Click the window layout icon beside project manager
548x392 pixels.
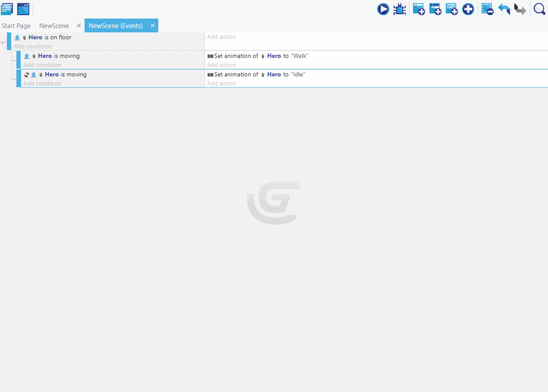pyautogui.click(x=23, y=9)
